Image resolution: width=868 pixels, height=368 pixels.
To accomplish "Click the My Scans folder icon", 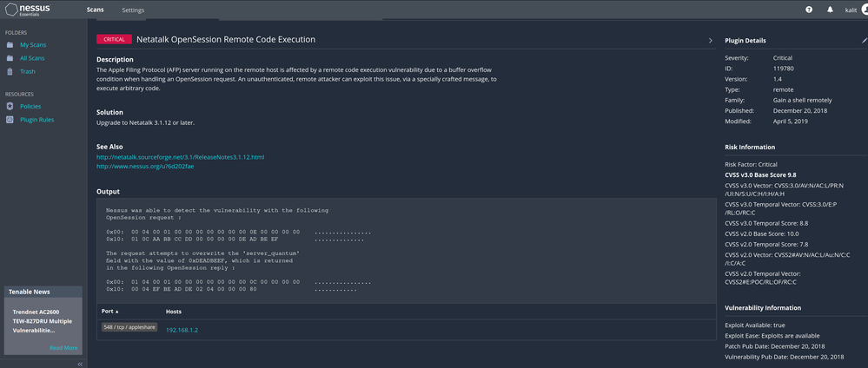I will coord(10,44).
